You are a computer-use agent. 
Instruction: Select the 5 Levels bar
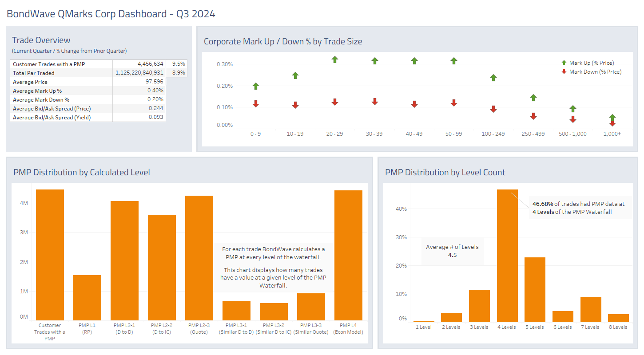535,290
